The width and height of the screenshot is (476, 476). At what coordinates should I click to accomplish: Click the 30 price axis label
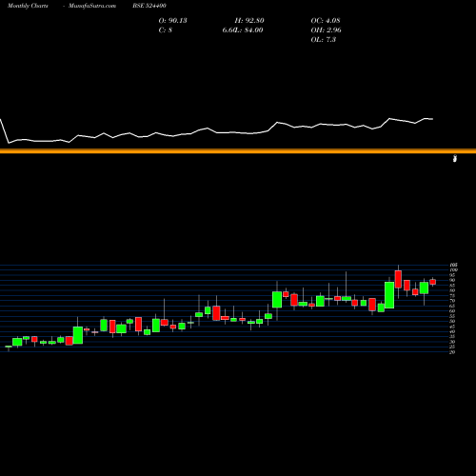453,342
